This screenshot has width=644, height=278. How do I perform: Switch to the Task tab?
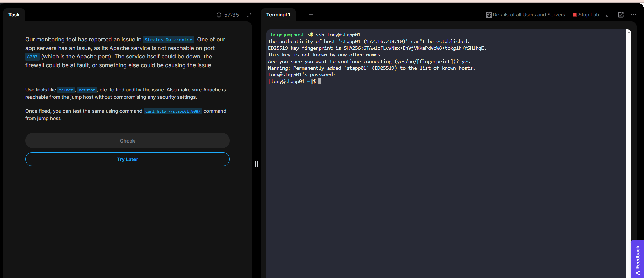pyautogui.click(x=14, y=15)
